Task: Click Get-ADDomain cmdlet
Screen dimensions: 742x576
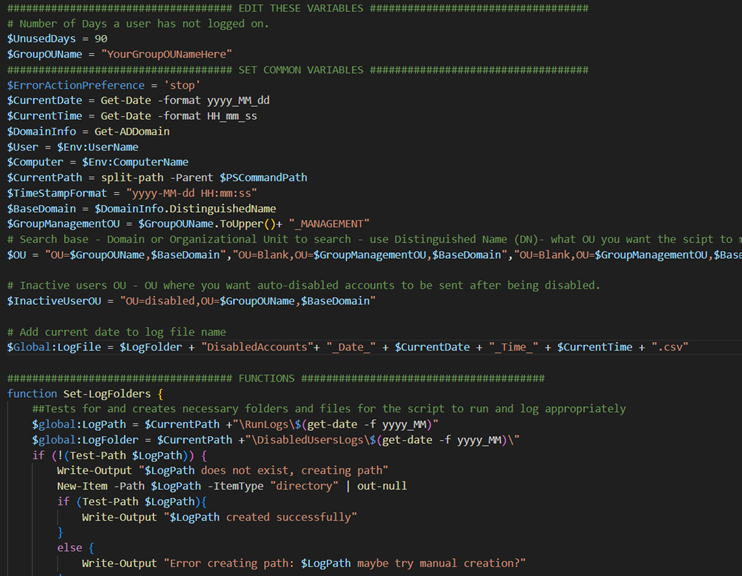Action: (132, 132)
